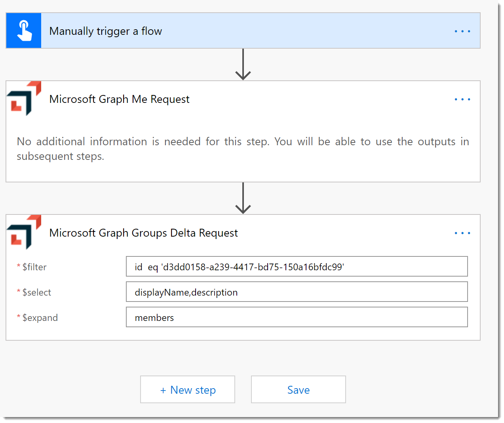The width and height of the screenshot is (504, 423).
Task: Click the manual trigger hand icon
Action: (24, 31)
